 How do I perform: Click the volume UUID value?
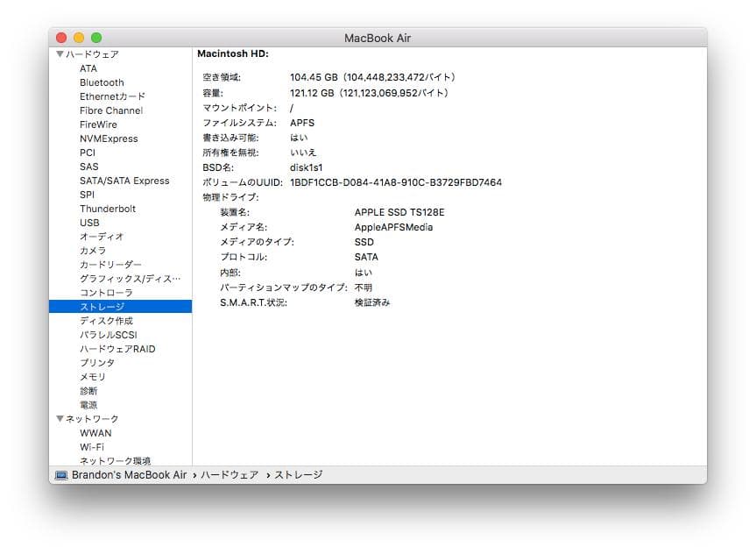[396, 182]
